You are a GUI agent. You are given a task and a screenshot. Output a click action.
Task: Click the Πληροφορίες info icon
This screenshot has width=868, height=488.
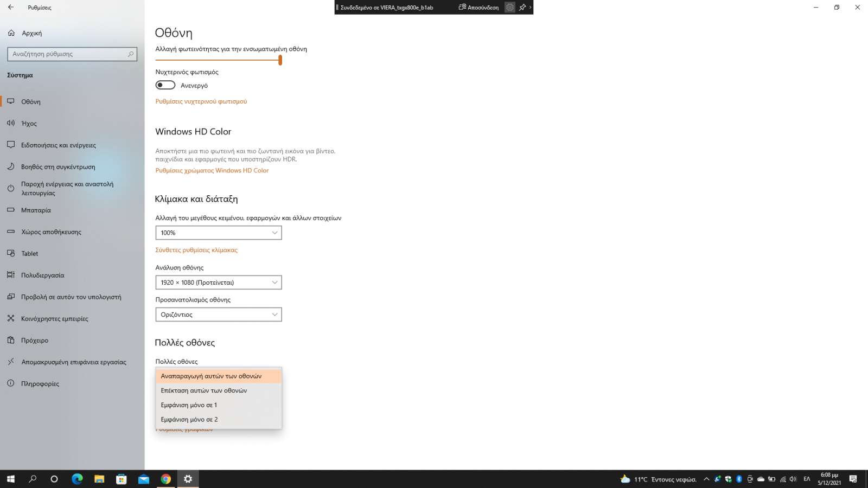click(x=11, y=383)
